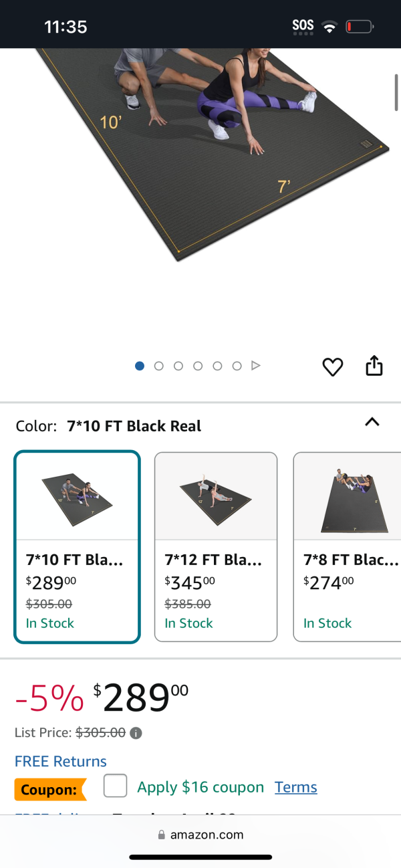Viewport: 401px width, 868px height.
Task: Select the 7*10 FT Black color option
Action: pyautogui.click(x=77, y=546)
